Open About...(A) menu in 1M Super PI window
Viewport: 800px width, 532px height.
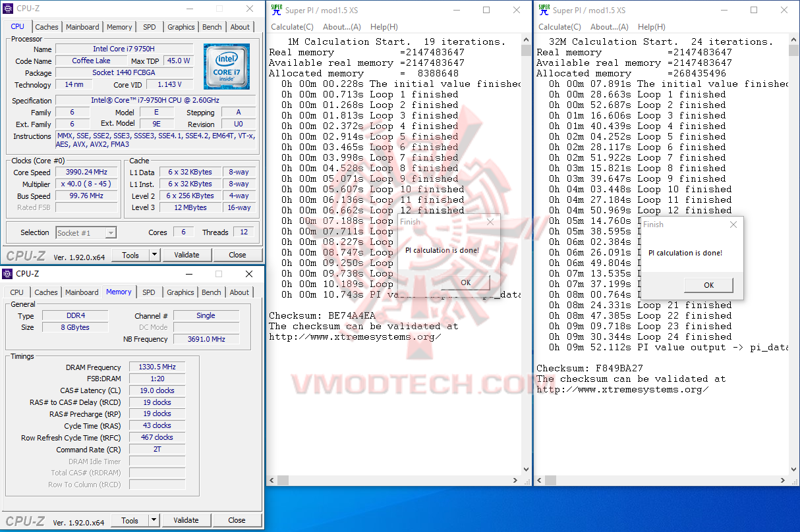point(342,27)
